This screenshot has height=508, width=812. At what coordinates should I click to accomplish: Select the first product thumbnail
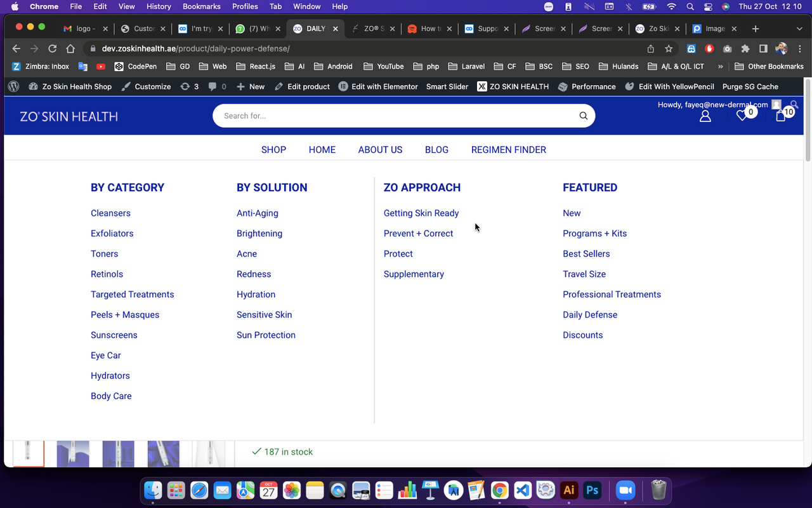(x=28, y=453)
